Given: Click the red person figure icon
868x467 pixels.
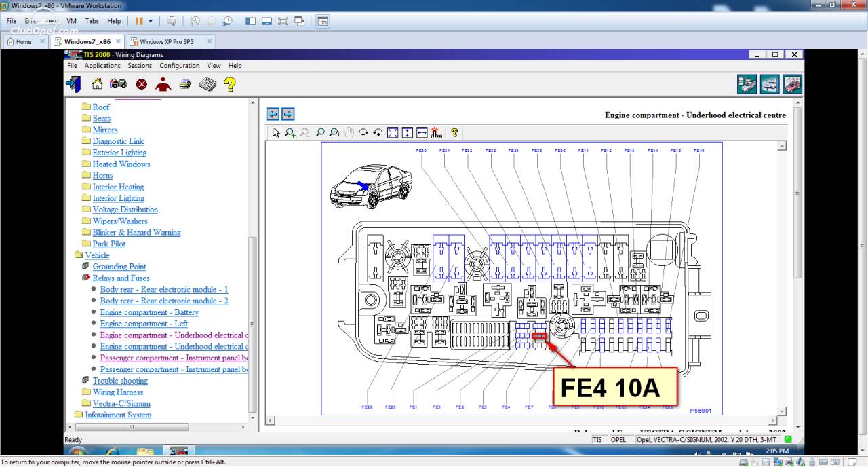Looking at the screenshot, I should tap(163, 84).
